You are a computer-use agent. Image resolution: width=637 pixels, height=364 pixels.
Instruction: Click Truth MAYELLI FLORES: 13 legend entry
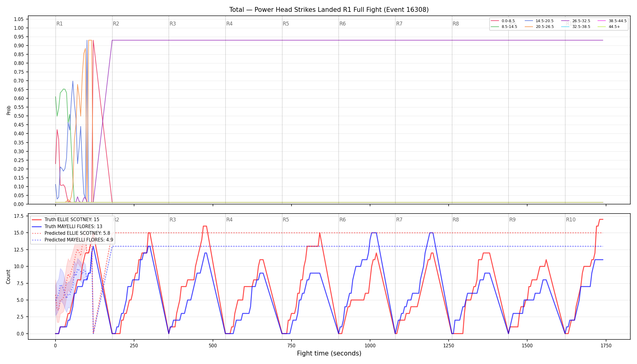point(67,227)
